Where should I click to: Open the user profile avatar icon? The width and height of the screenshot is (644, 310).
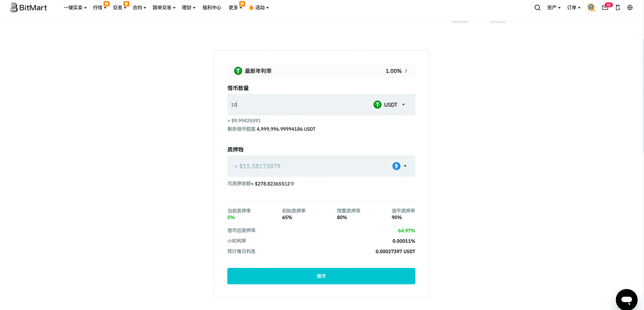pyautogui.click(x=590, y=8)
